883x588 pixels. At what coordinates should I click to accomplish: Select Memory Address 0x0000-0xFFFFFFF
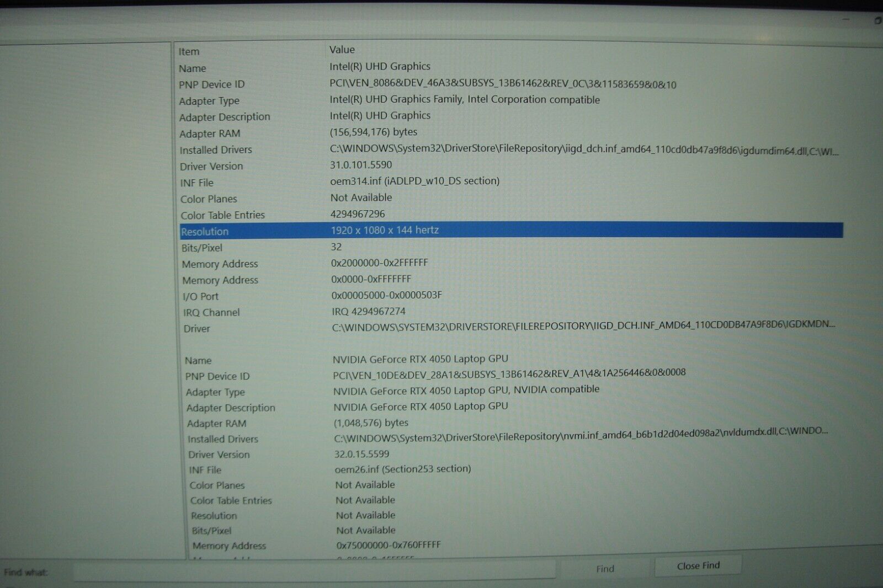point(371,279)
